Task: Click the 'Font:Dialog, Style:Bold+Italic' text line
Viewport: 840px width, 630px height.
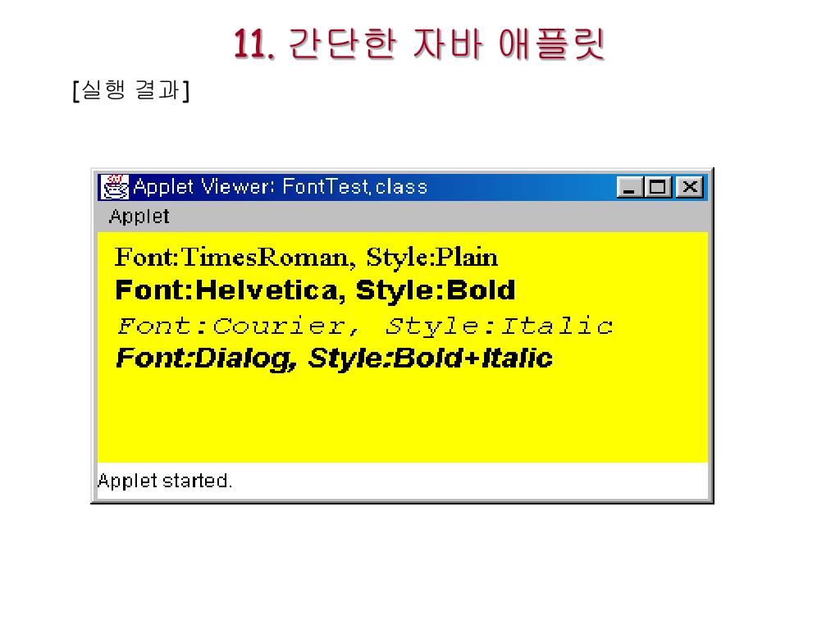Action: [334, 358]
